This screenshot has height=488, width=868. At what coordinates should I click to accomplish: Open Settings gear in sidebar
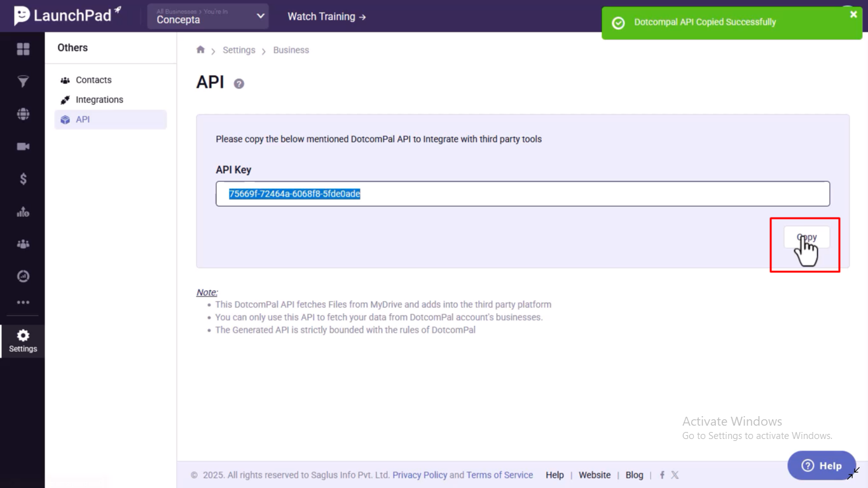(23, 341)
